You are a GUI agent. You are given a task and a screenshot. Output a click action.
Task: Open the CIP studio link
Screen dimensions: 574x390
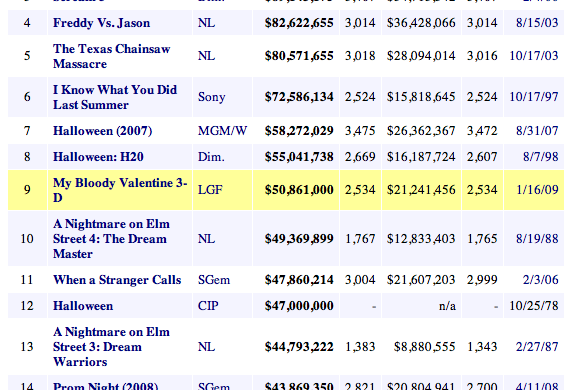[208, 306]
